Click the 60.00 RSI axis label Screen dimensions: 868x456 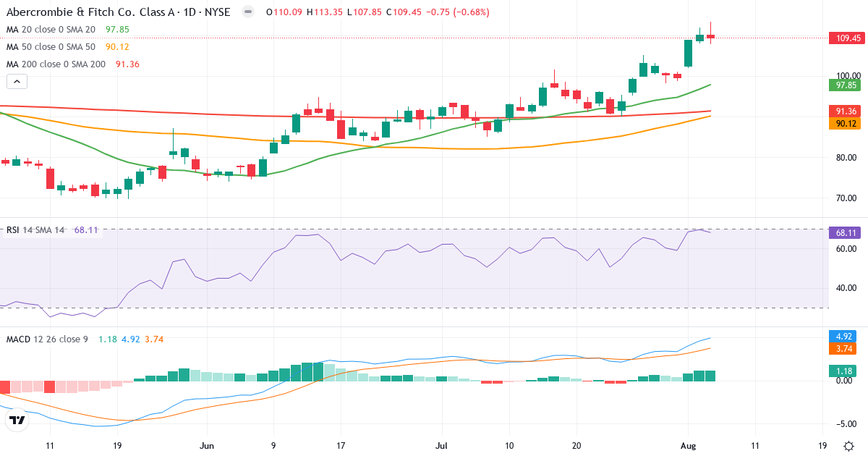tap(848, 248)
